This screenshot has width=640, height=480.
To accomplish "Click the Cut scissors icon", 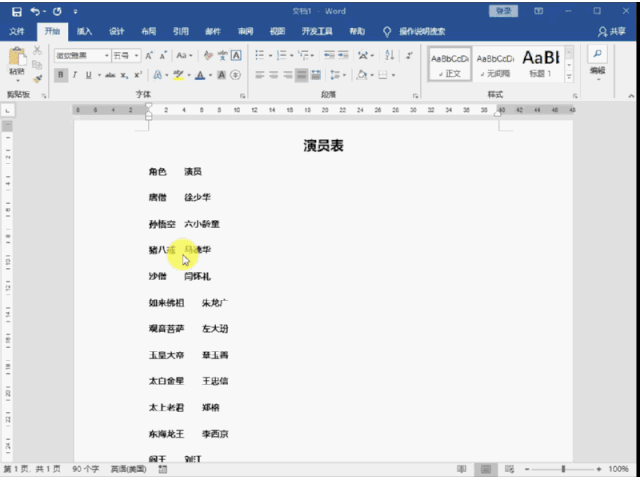I will pos(37,50).
